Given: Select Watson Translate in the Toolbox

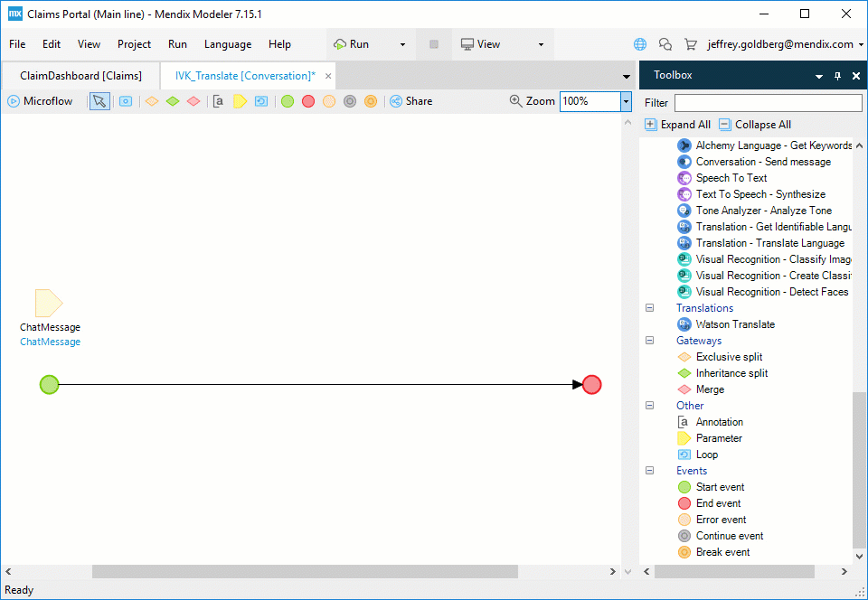Looking at the screenshot, I should click(x=726, y=324).
